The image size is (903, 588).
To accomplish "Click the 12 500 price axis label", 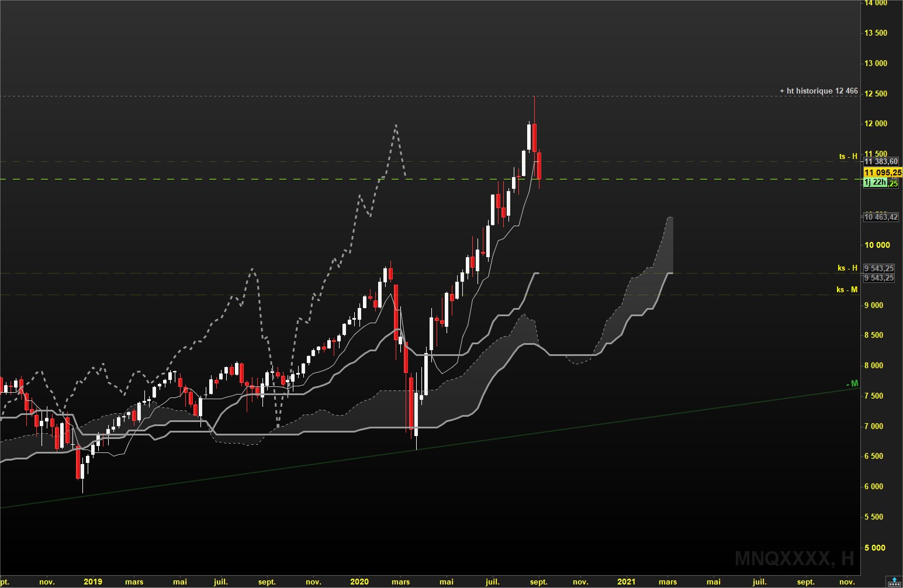I will 876,94.
